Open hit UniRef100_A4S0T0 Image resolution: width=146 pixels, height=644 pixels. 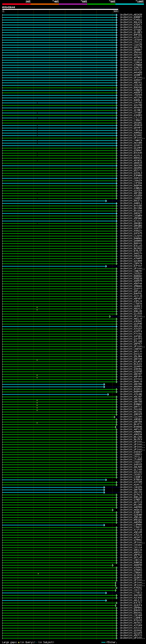pos(131,55)
